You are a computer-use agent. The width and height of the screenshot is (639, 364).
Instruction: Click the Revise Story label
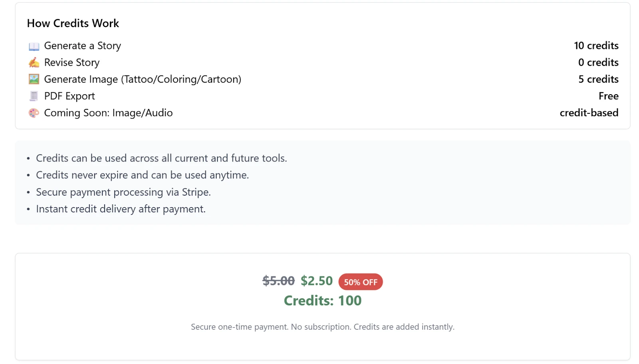coord(72,63)
